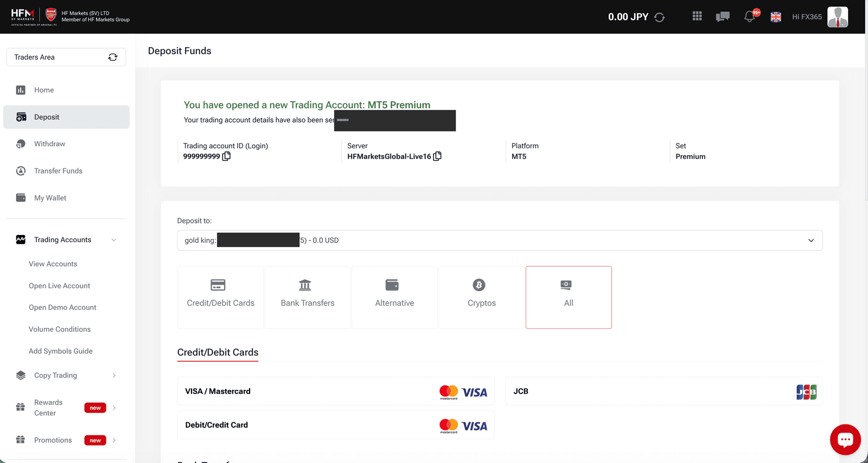Click the Transfer Funds sidebar icon

click(21, 171)
